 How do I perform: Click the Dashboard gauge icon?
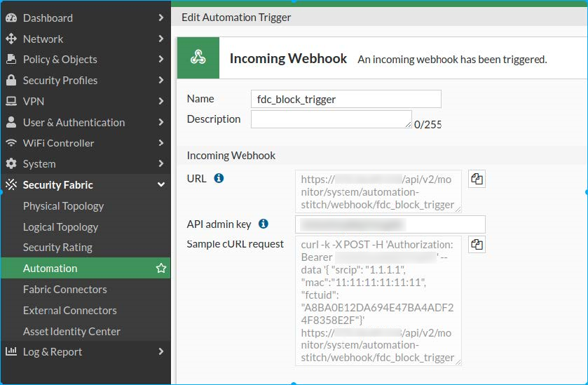point(11,18)
